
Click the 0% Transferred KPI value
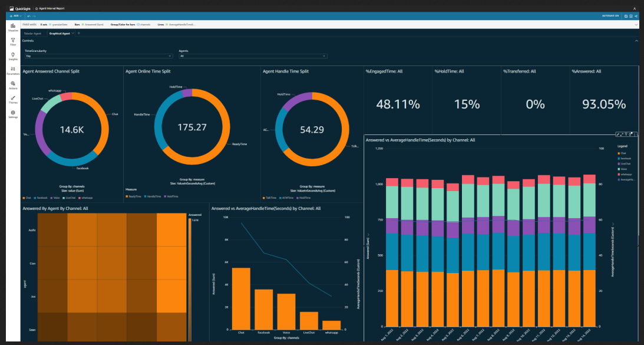[x=535, y=104]
